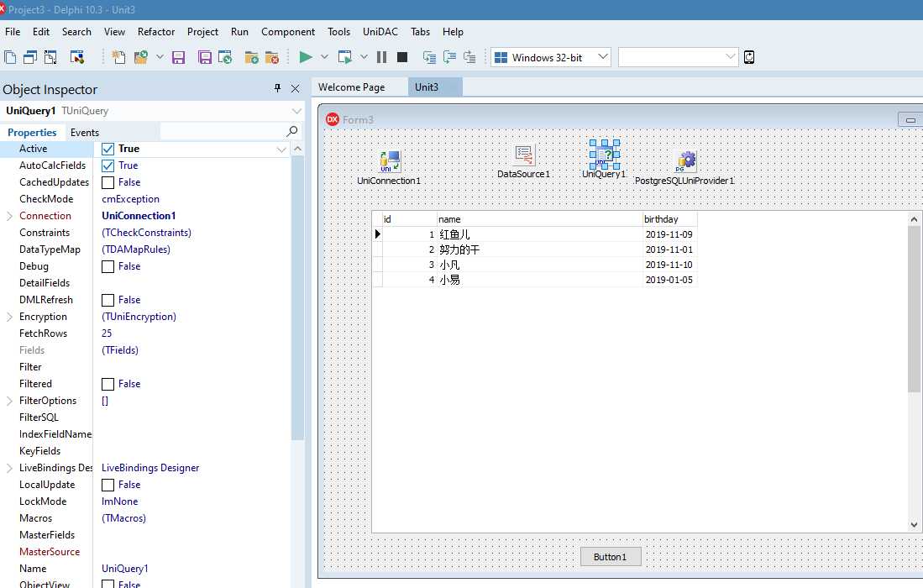Select the UniQuery1 component icon
923x588 pixels.
pyautogui.click(x=605, y=155)
